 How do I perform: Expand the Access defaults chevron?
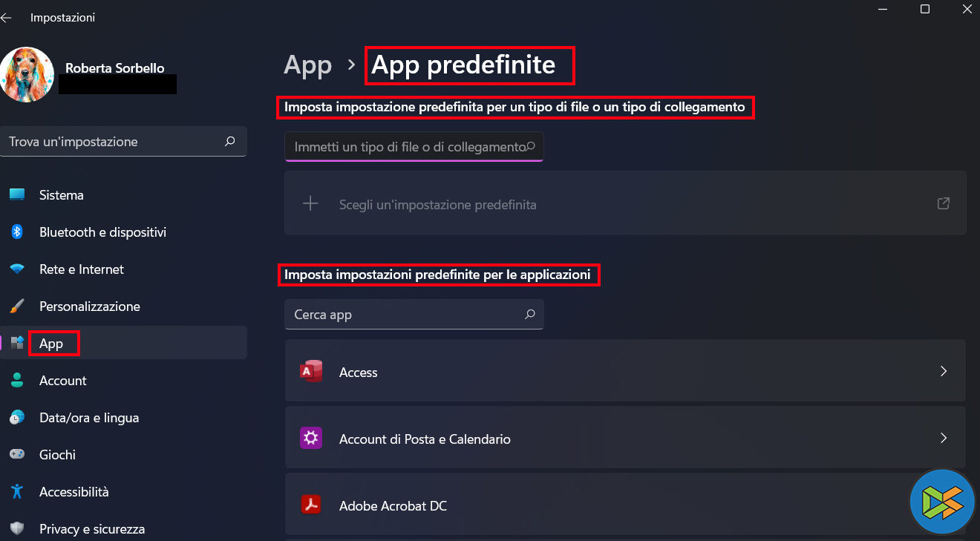[x=943, y=371]
